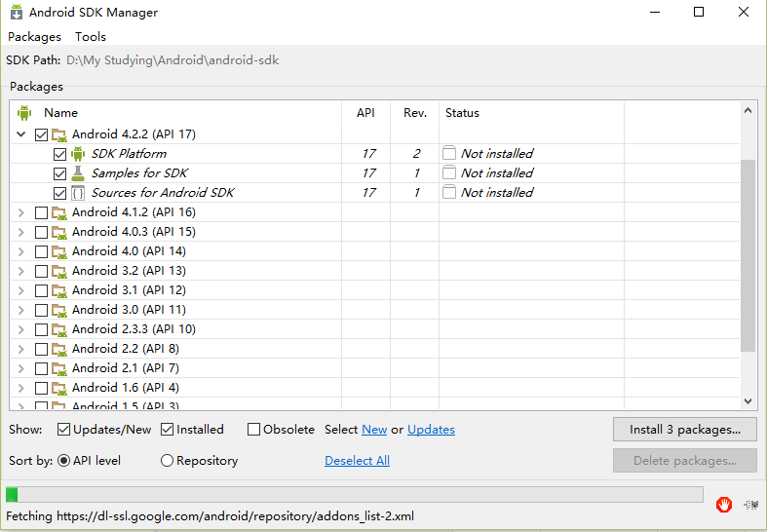Click the Deselect All link
The width and height of the screenshot is (767, 532).
(x=357, y=461)
